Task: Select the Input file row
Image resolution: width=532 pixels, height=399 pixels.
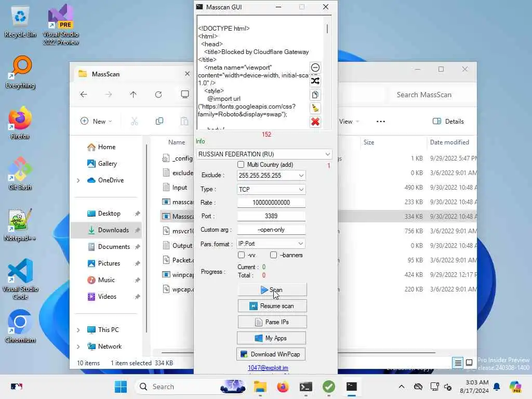Action: (177, 188)
